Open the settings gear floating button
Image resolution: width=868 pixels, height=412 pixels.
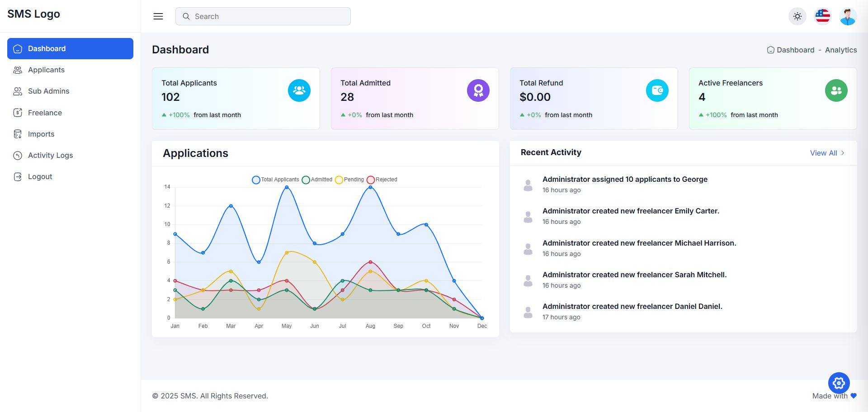pos(839,384)
